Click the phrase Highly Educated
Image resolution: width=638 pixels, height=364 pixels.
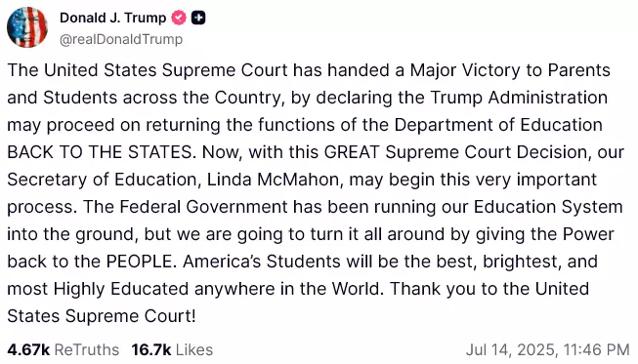121,289
